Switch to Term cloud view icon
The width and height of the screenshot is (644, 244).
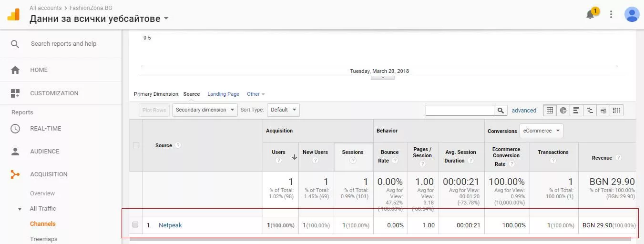(603, 110)
